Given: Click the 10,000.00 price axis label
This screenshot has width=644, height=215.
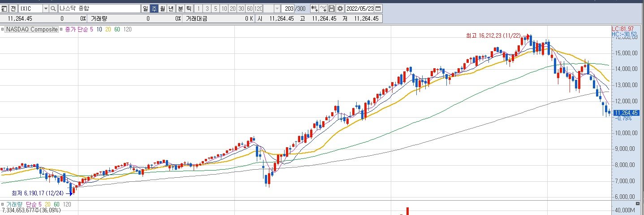Looking at the screenshot, I should (x=627, y=133).
